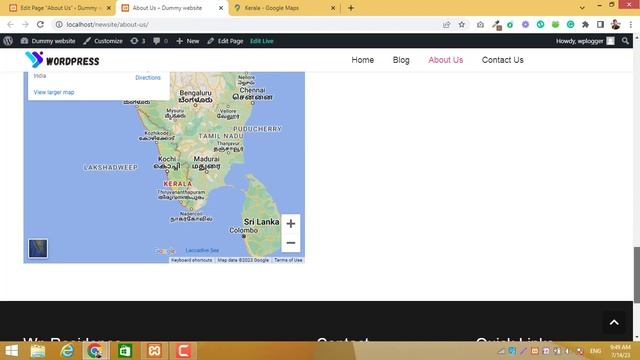Open the Customize link in admin bar
Image resolution: width=640 pixels, height=360 pixels.
(x=103, y=41)
